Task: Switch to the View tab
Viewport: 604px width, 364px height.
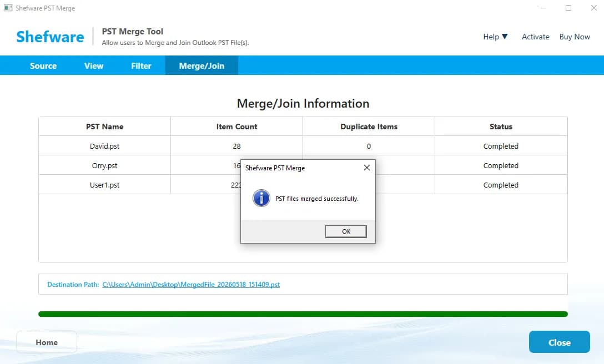Action: pos(94,66)
